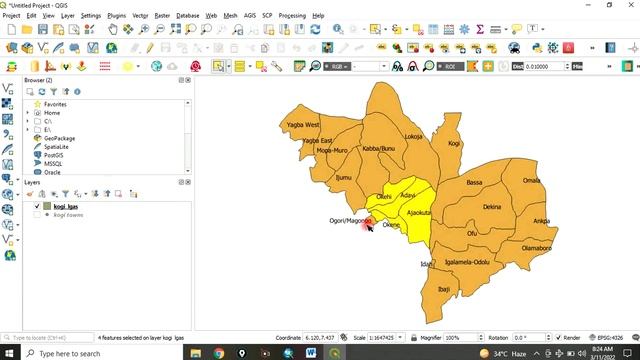Expand the C:\ drive node
The width and height of the screenshot is (640, 360).
point(28,121)
